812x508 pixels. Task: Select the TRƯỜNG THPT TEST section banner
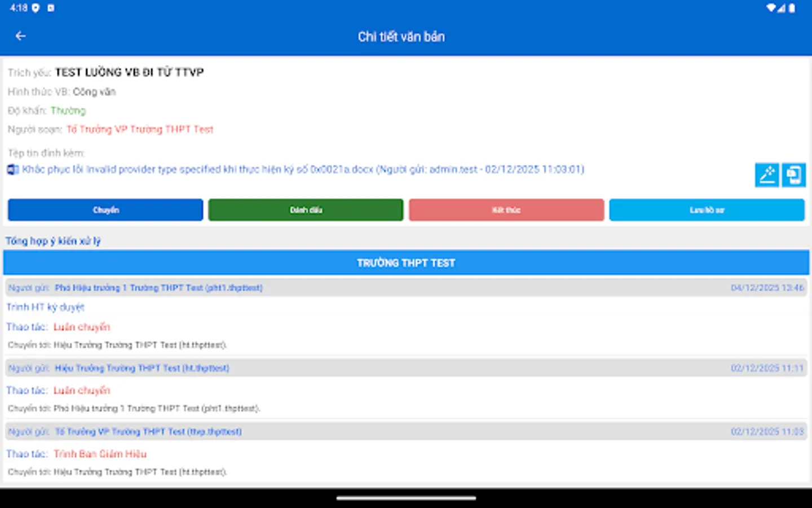[x=405, y=262]
